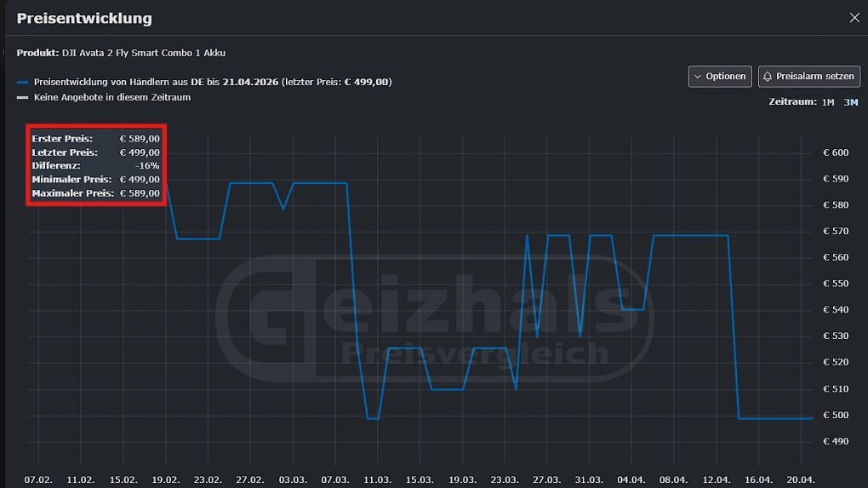Click the 11.03. date label

378,479
